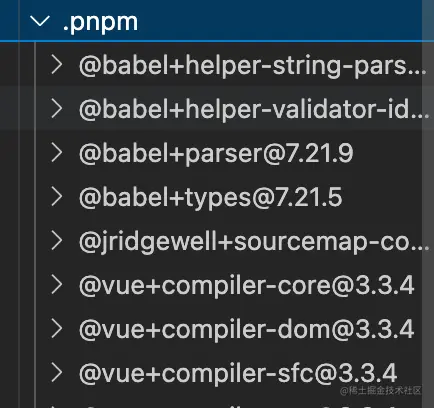Select the .pnpm folder label
This screenshot has width=434, height=408.
pyautogui.click(x=100, y=22)
